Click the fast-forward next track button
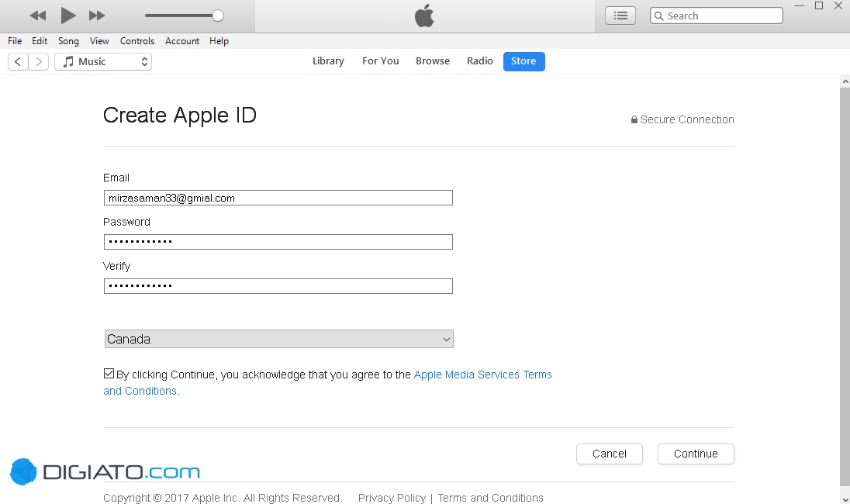850x504 pixels. [97, 16]
